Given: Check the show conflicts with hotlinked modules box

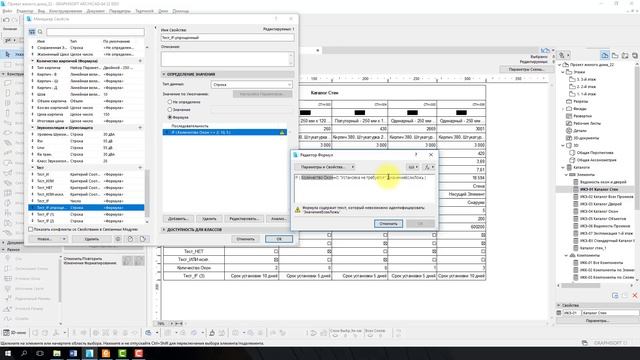Looking at the screenshot, I should [x=31, y=229].
